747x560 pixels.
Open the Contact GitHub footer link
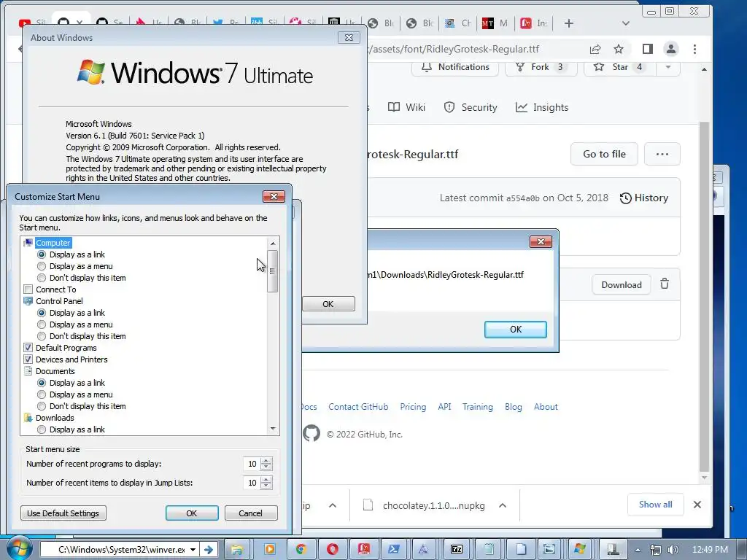(x=358, y=407)
